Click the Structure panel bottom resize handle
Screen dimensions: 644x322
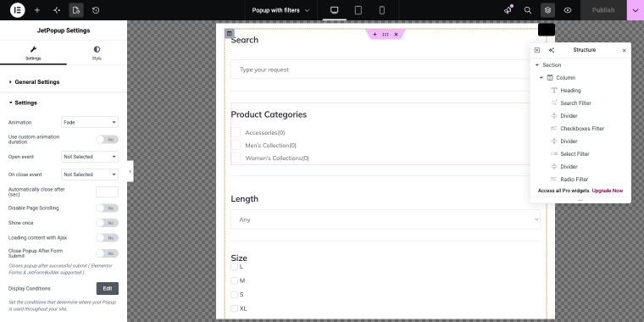[x=580, y=201]
